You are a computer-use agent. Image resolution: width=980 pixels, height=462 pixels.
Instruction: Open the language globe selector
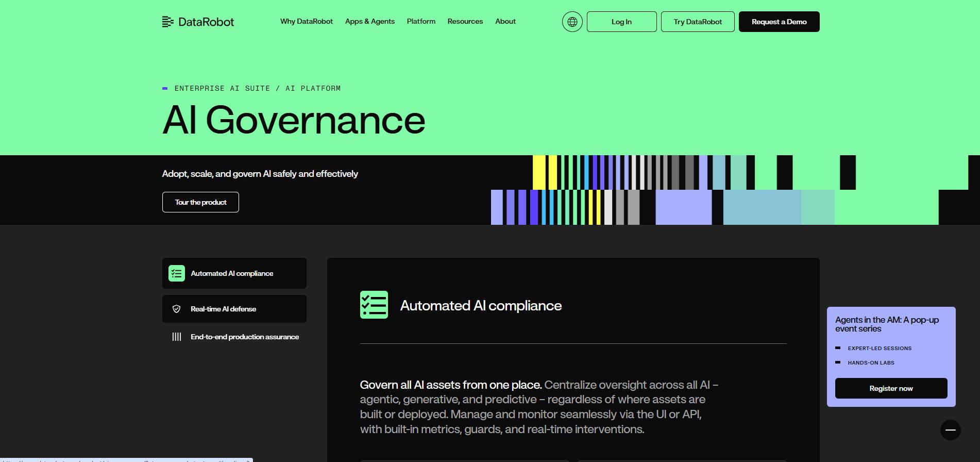572,22
